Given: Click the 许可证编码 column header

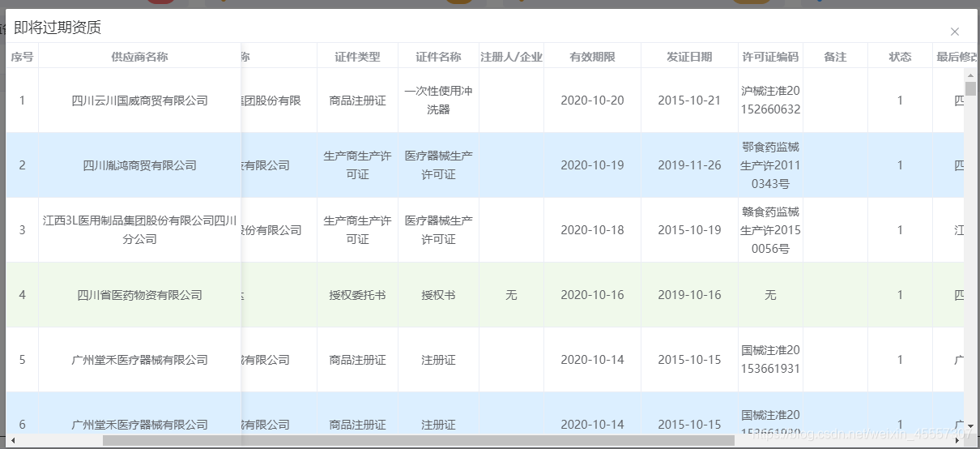Looking at the screenshot, I should tap(770, 57).
